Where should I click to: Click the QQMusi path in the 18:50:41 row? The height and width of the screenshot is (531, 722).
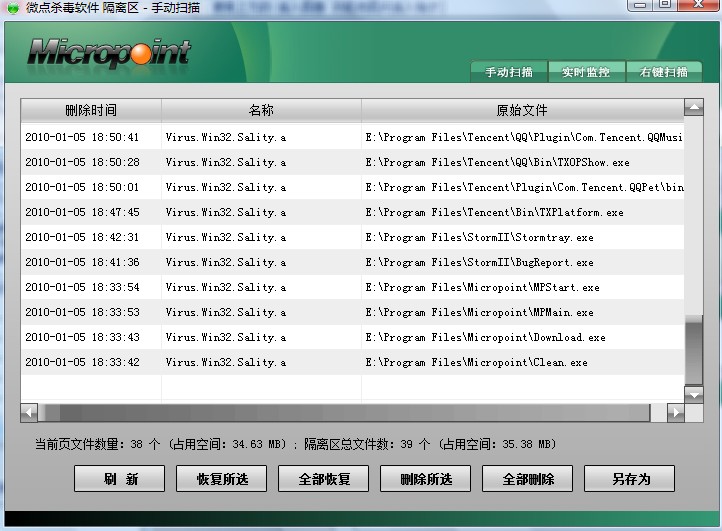tap(524, 137)
